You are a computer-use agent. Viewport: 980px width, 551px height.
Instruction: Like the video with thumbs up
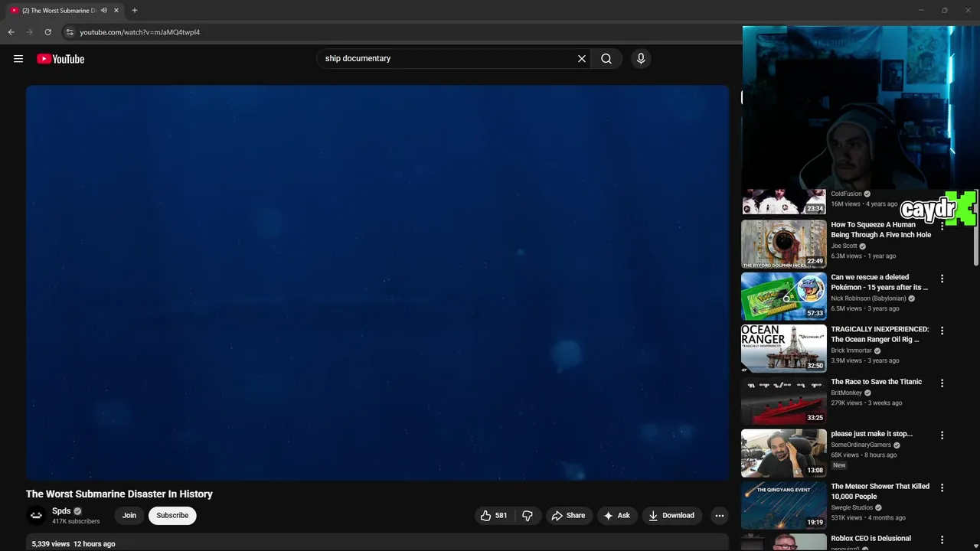pyautogui.click(x=494, y=516)
